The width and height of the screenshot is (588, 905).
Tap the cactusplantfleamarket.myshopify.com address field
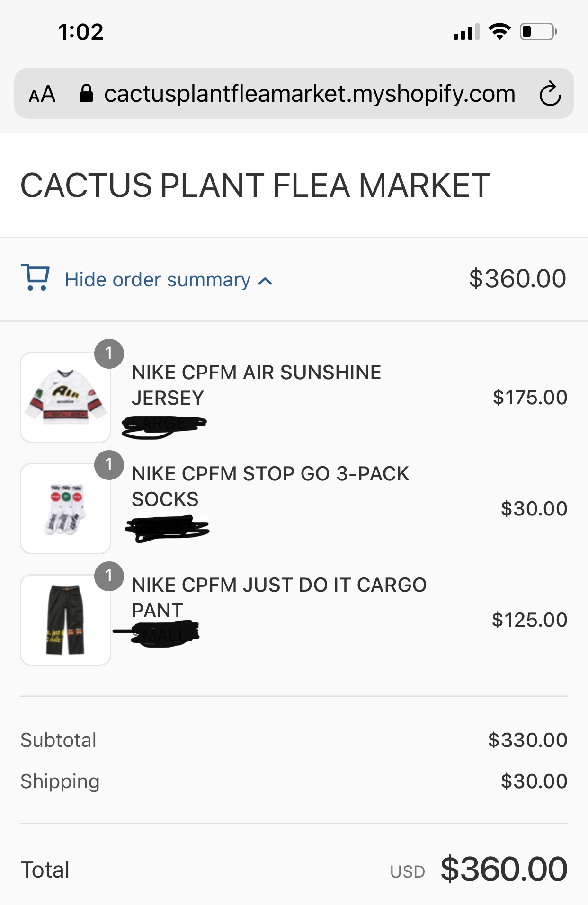(x=310, y=94)
